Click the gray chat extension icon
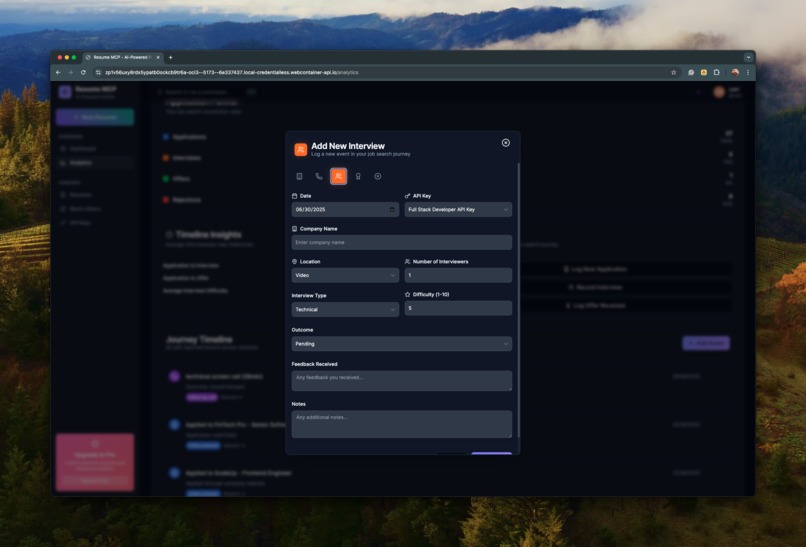Viewport: 806px width, 547px height. coord(691,72)
